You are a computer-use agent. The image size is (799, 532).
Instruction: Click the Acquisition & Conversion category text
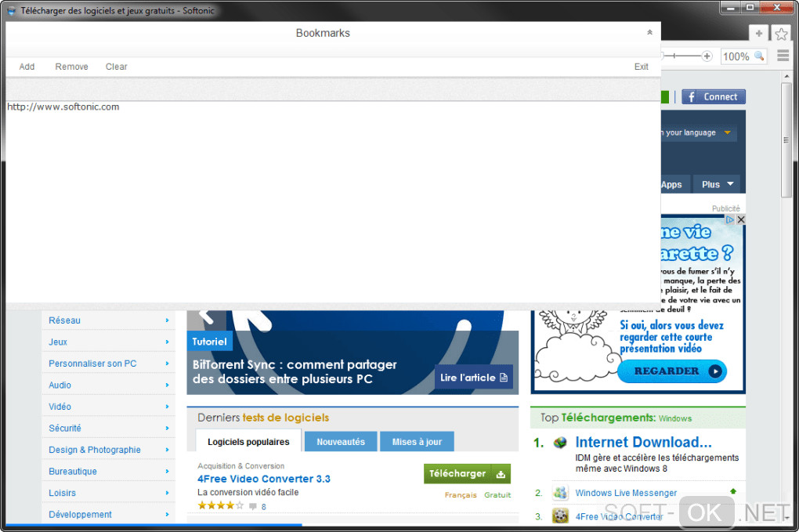tap(240, 465)
